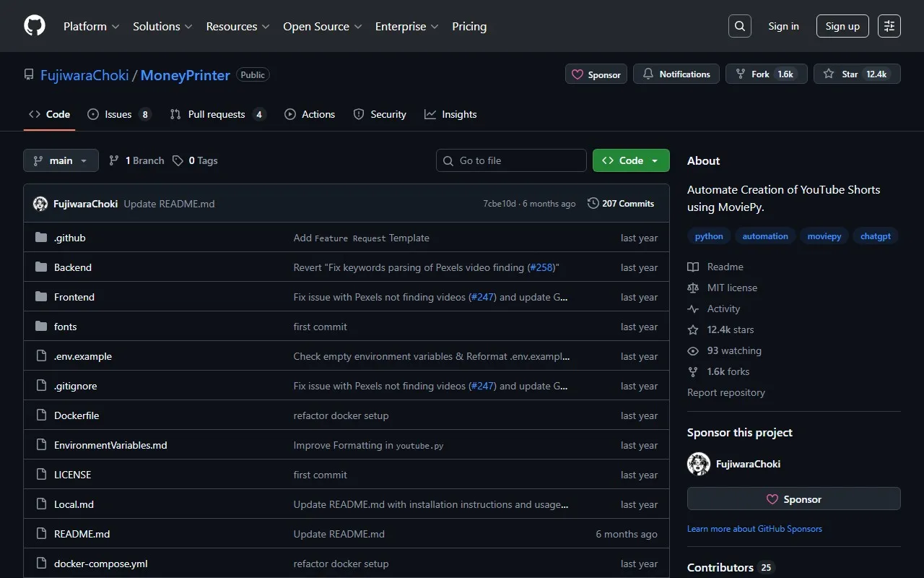Click the Sign up button
The image size is (924, 578).
coord(842,26)
